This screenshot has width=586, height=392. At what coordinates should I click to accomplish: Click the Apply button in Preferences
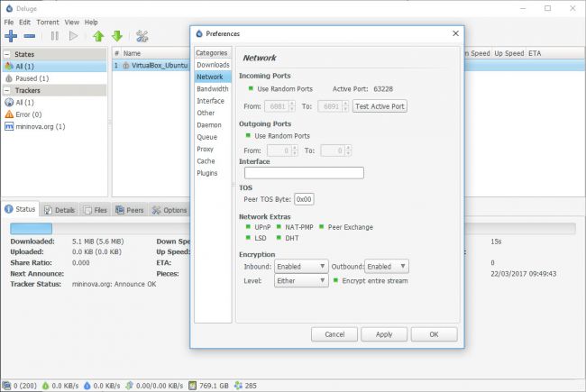pyautogui.click(x=383, y=334)
